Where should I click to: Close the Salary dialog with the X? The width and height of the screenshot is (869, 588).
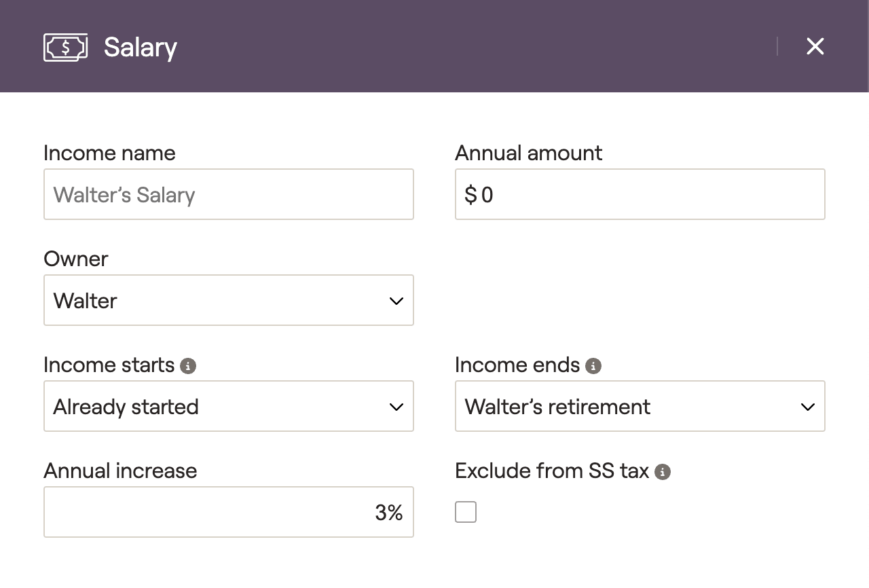click(x=815, y=46)
